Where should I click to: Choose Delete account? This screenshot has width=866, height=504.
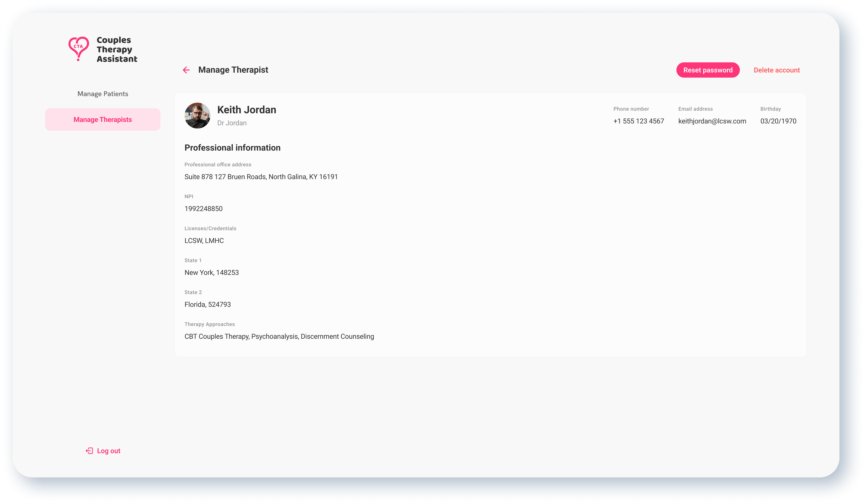pos(777,70)
